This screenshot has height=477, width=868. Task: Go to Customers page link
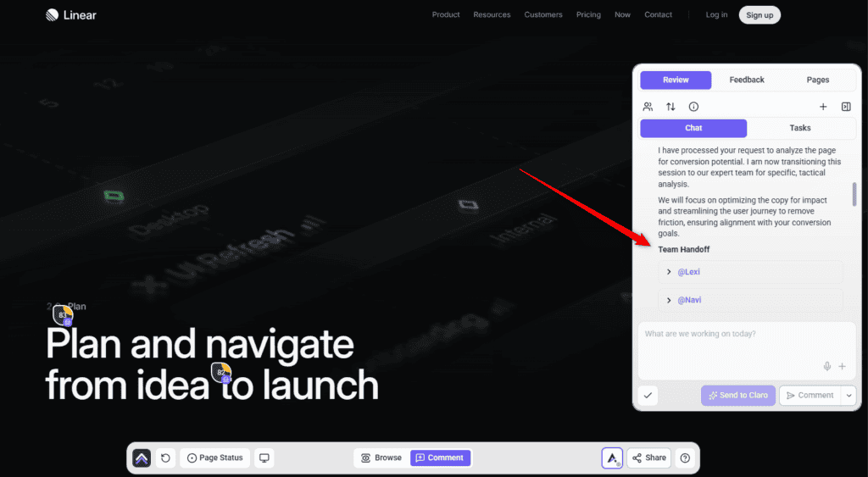tap(543, 15)
